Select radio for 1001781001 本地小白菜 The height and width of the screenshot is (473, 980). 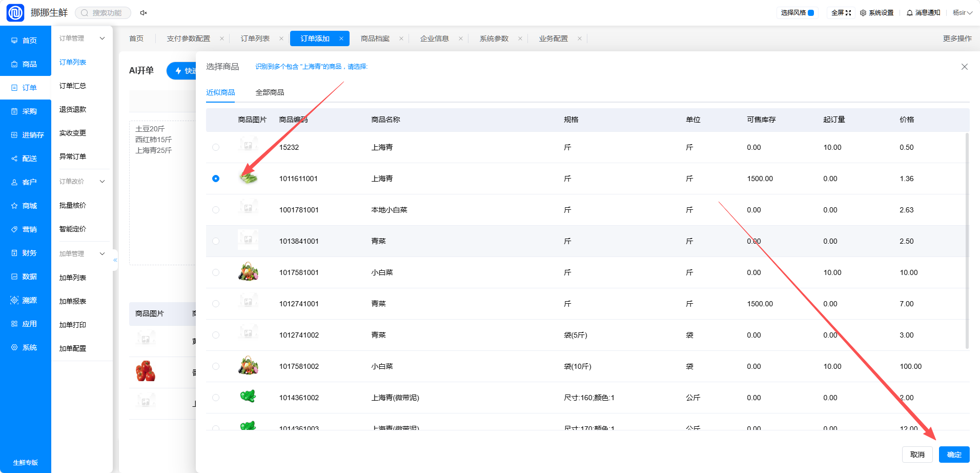(216, 210)
